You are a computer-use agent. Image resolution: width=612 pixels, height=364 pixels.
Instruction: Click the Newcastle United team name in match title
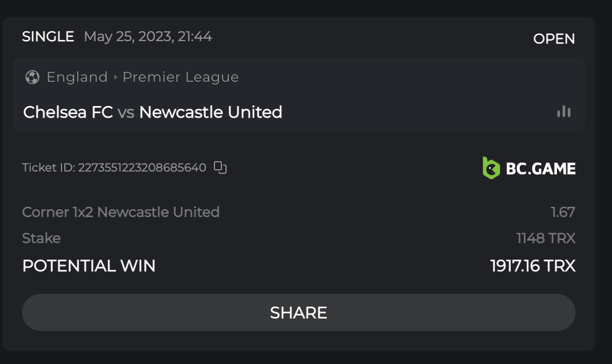click(210, 112)
